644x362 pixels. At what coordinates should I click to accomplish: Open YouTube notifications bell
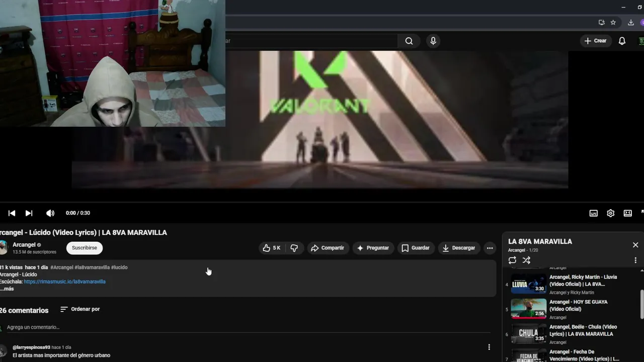622,41
